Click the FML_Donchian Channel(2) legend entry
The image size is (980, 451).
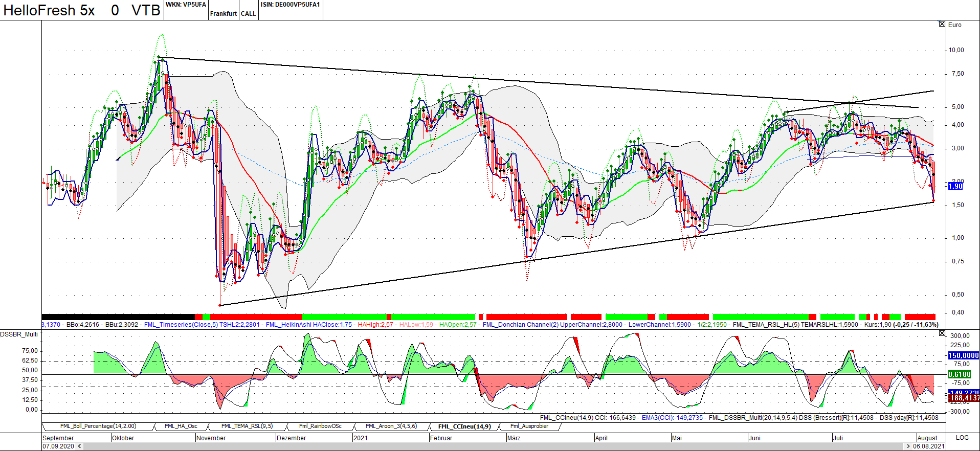[521, 325]
